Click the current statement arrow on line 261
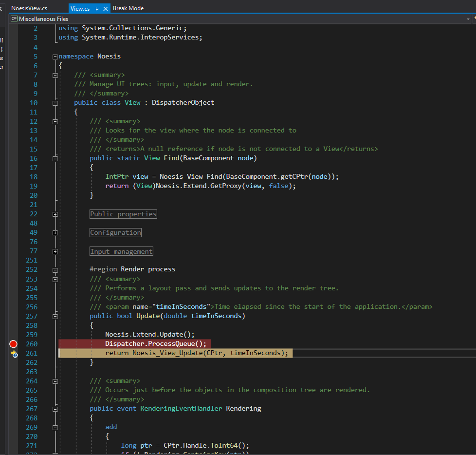The width and height of the screenshot is (476, 455). [14, 354]
